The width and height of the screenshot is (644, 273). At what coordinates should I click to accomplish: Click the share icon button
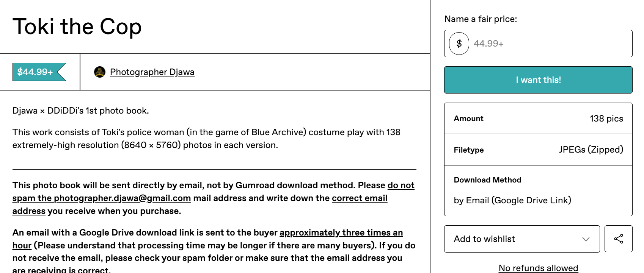click(x=618, y=239)
